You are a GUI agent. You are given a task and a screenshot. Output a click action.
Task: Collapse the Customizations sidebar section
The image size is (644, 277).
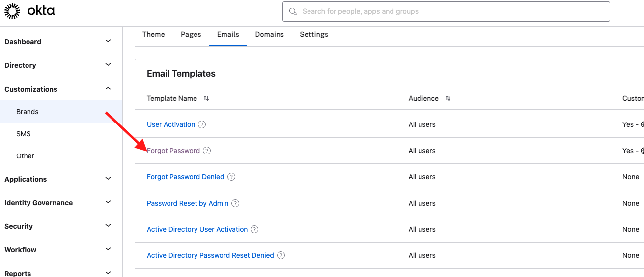pyautogui.click(x=108, y=89)
